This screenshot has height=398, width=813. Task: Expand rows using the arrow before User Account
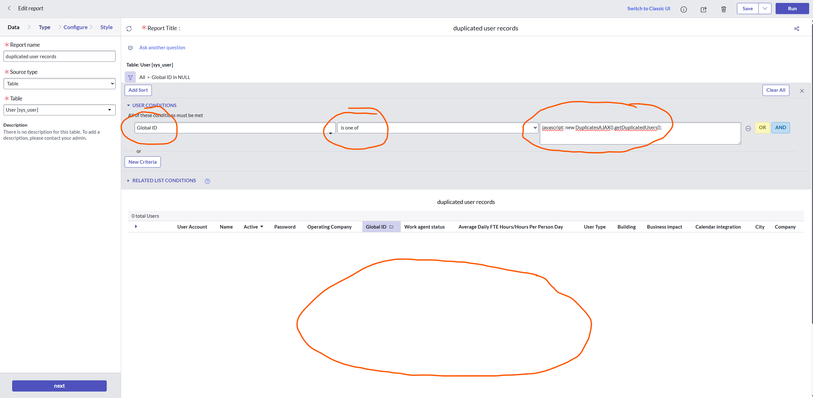pyautogui.click(x=136, y=226)
